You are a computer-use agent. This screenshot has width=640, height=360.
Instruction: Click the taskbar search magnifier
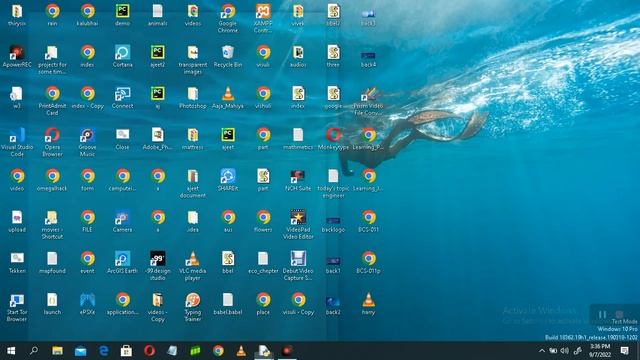[34, 351]
